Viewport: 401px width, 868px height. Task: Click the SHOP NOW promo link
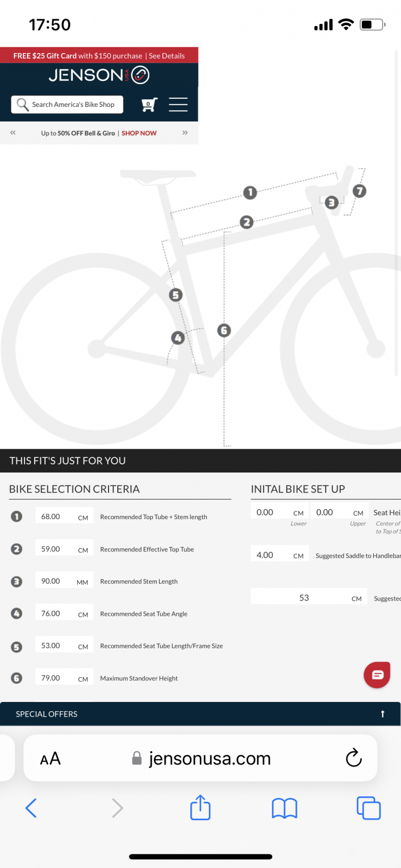[139, 133]
